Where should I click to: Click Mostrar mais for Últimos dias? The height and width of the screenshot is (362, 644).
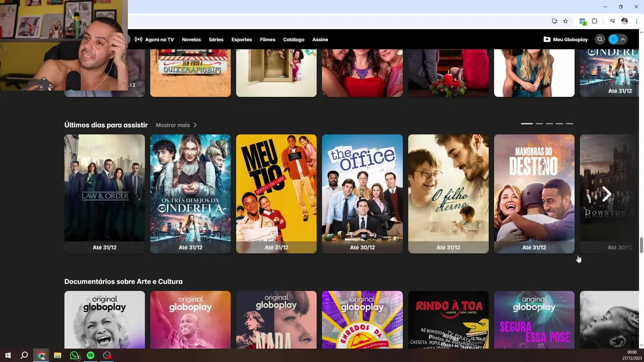[x=173, y=125]
